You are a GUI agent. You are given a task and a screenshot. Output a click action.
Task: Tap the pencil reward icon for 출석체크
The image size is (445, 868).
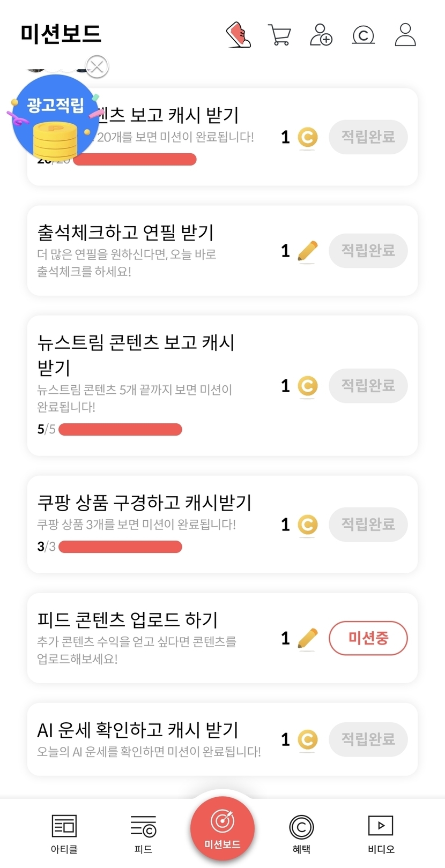click(307, 251)
